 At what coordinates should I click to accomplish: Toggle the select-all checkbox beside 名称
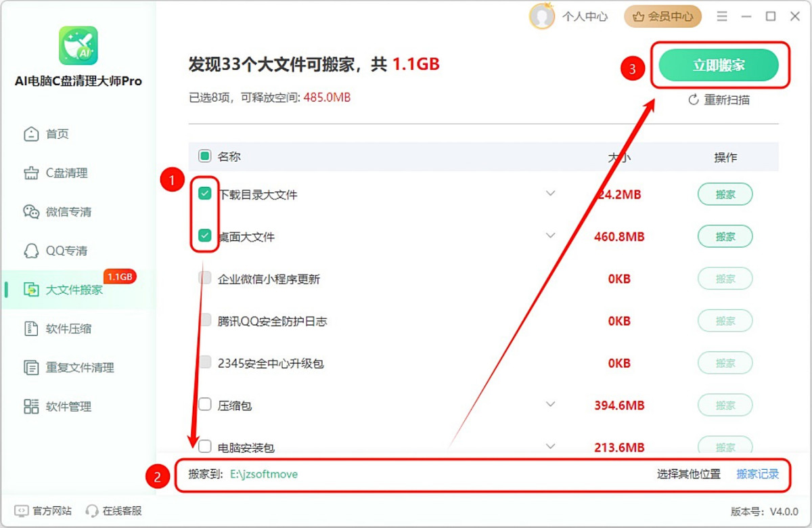[205, 156]
